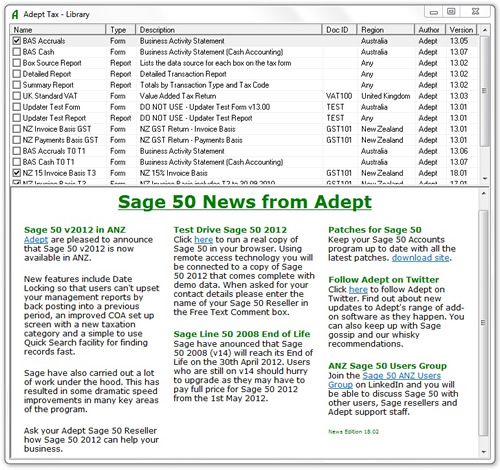Image resolution: width=500 pixels, height=470 pixels.
Task: Click 'Sage 50 v2012 in ANZ' heading
Action: click(x=75, y=230)
